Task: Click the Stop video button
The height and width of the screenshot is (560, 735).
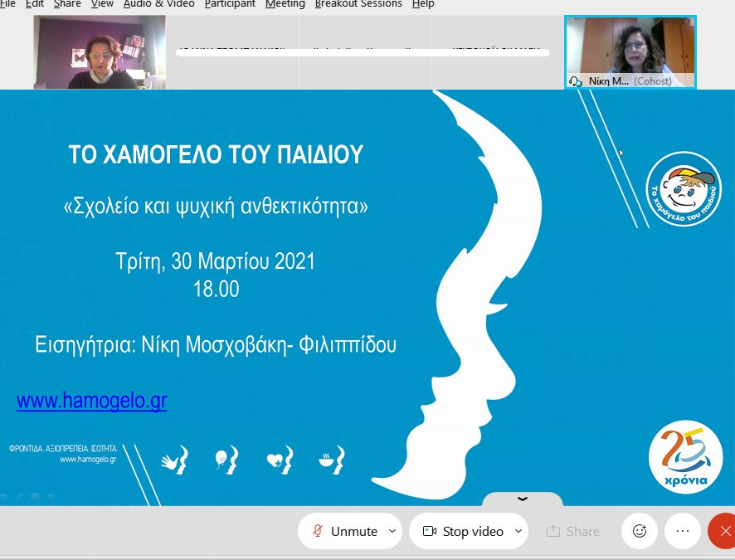Action: 463,531
